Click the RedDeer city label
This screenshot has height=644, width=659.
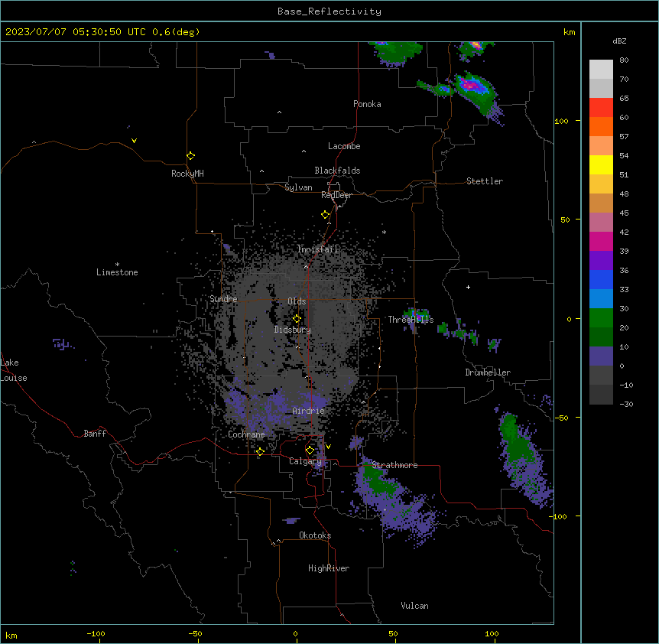(336, 195)
